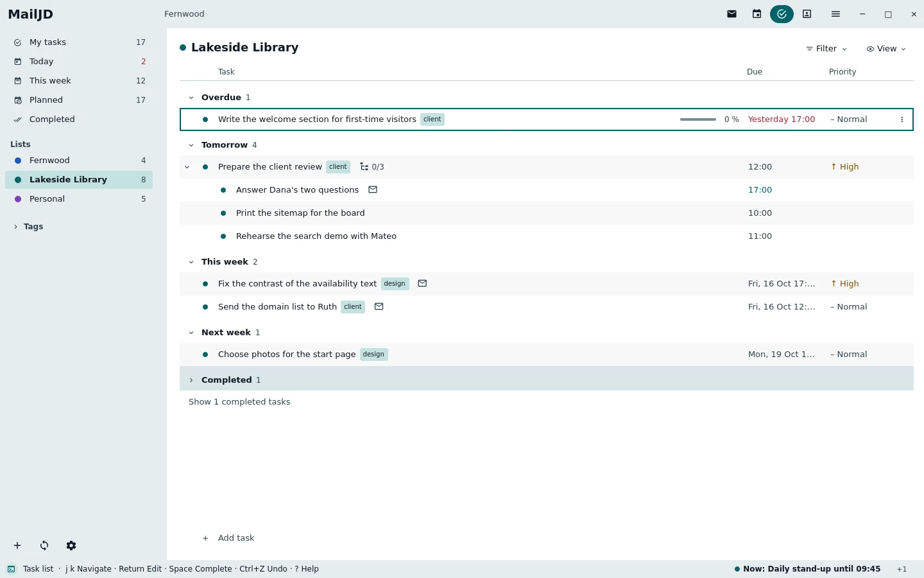Open the hamburger menu in title bar
The height and width of the screenshot is (578, 924).
835,14
